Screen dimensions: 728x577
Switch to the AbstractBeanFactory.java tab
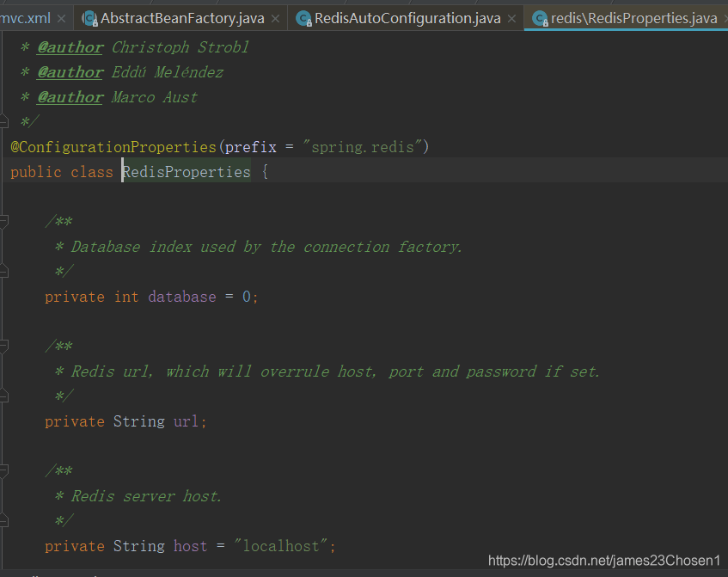pos(182,19)
